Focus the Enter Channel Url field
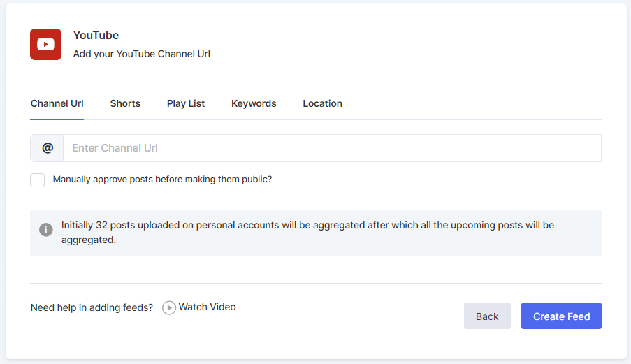 332,148
